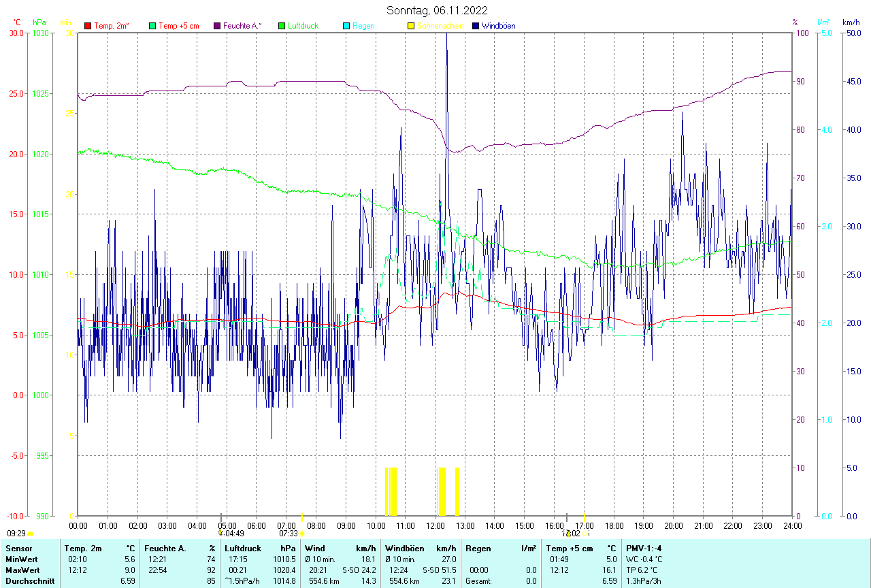The width and height of the screenshot is (871, 588).
Task: Click the average humidity value 85
Action: (211, 581)
